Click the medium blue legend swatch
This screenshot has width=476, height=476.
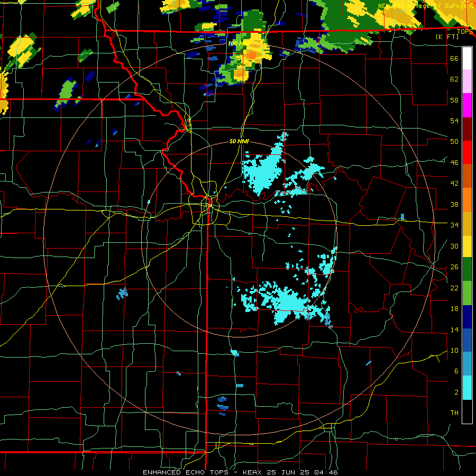(467, 340)
